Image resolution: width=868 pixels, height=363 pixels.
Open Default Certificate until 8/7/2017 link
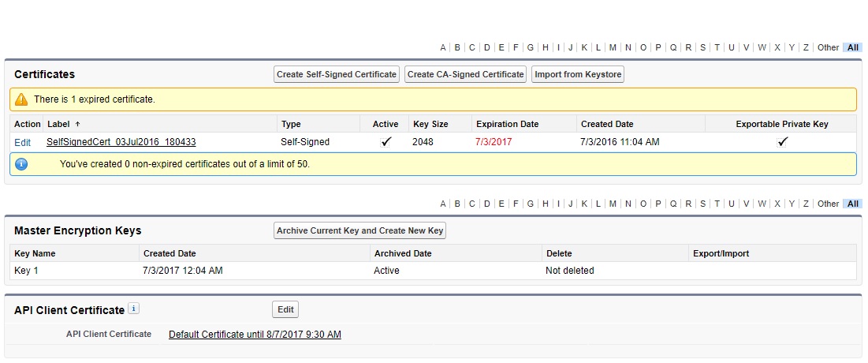pyautogui.click(x=255, y=335)
